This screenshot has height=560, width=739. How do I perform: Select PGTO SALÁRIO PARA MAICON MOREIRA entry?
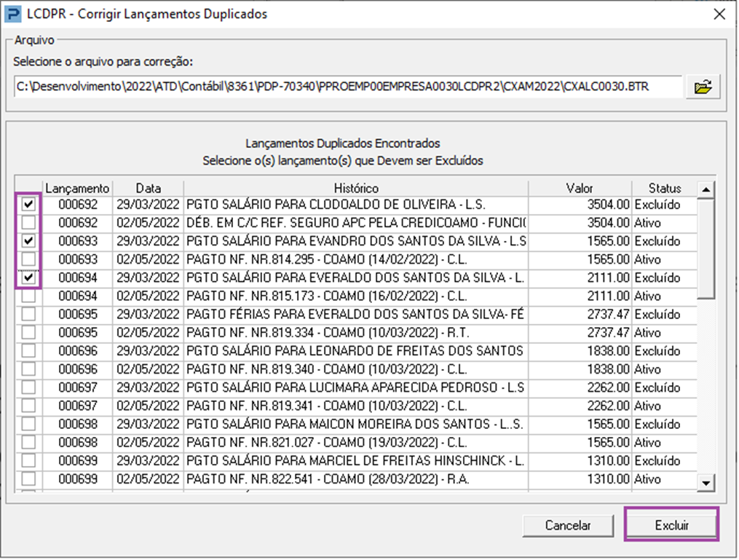point(356,424)
